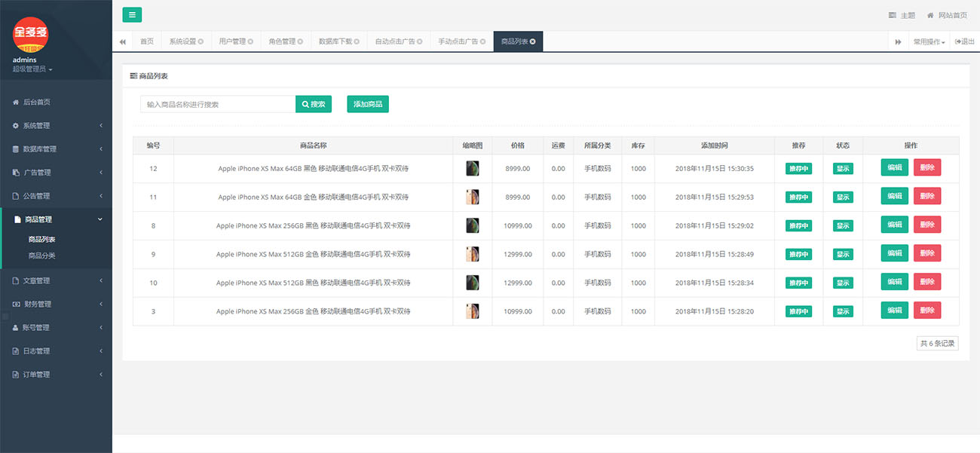Click 删除 for product number 12

(927, 167)
